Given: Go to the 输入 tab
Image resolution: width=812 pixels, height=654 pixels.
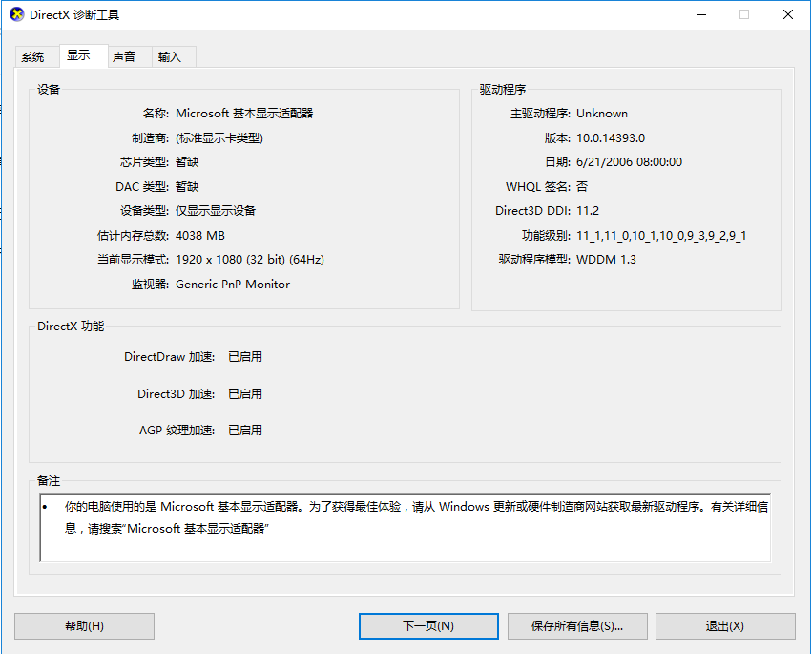Looking at the screenshot, I should point(174,56).
